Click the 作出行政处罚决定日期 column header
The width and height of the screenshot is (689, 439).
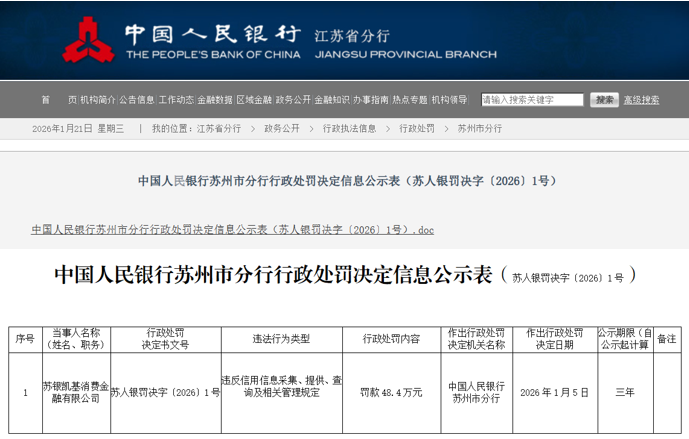[555, 339]
